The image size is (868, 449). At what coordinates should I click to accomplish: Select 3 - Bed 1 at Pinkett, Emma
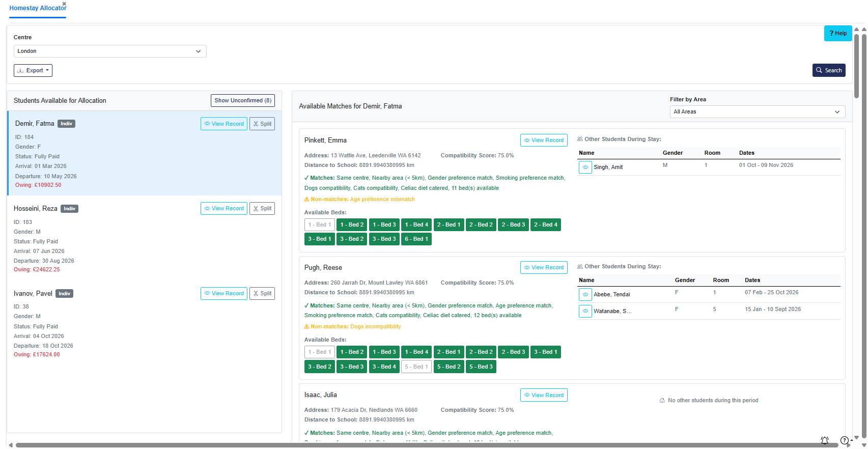tap(320, 239)
